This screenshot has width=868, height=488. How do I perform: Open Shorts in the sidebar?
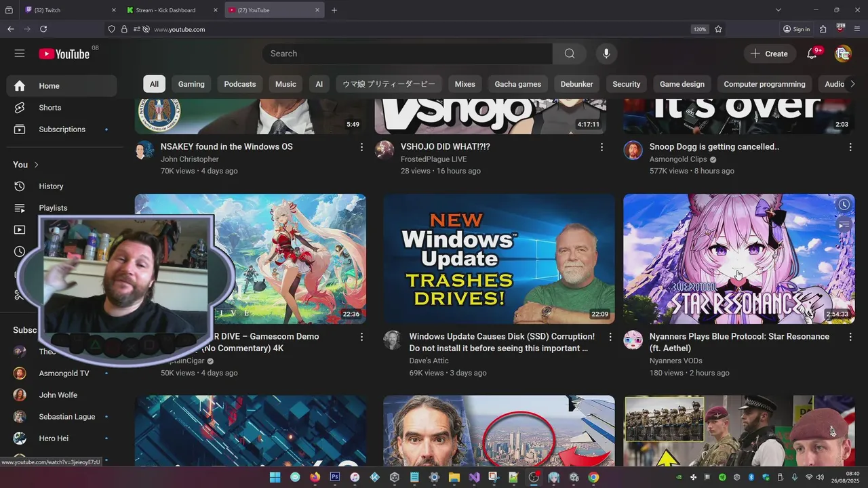pyautogui.click(x=62, y=108)
